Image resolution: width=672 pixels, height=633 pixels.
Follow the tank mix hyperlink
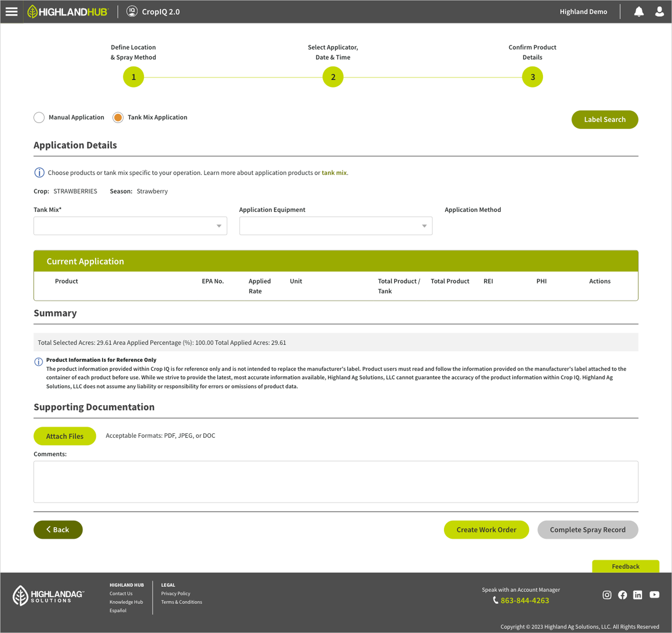[334, 173]
